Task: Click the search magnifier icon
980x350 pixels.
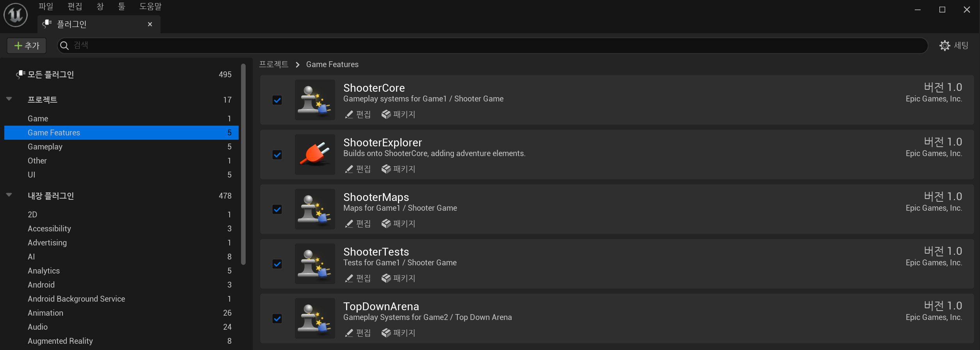Action: tap(64, 46)
